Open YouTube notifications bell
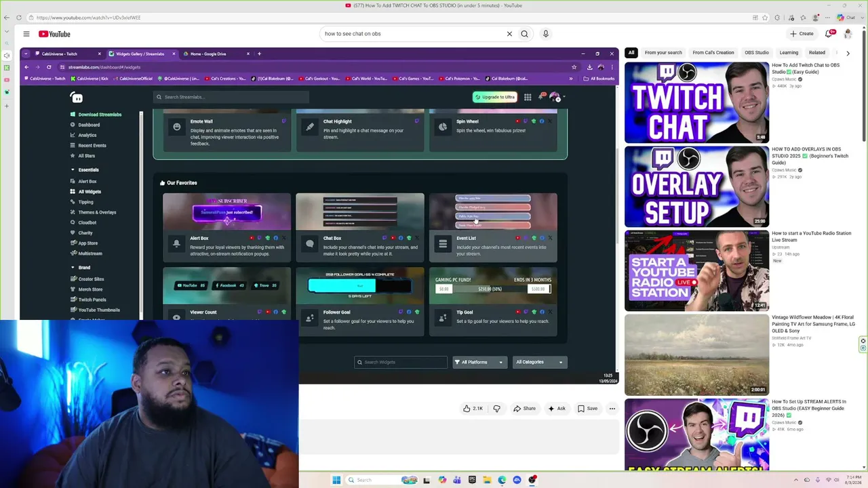The image size is (868, 488). 829,34
